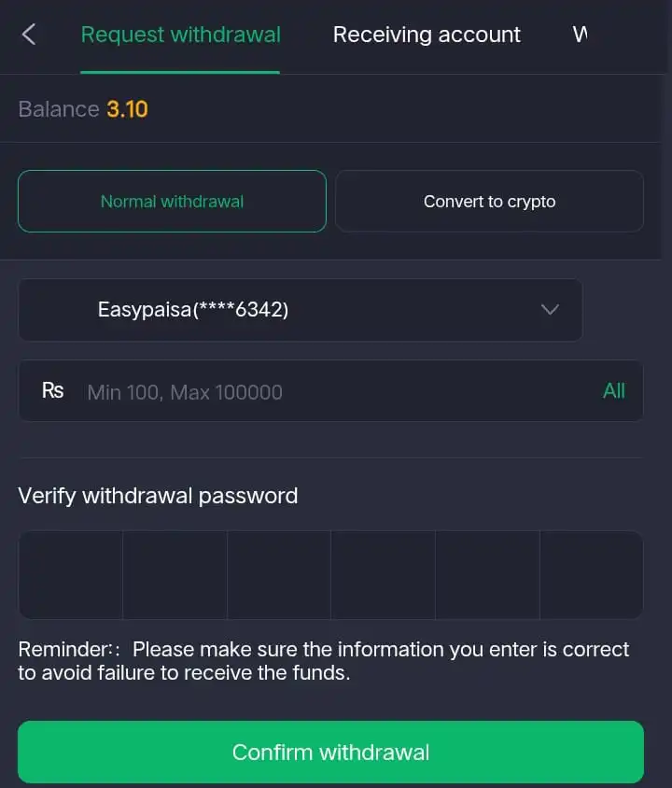Focus the second withdrawal password box

pos(175,575)
